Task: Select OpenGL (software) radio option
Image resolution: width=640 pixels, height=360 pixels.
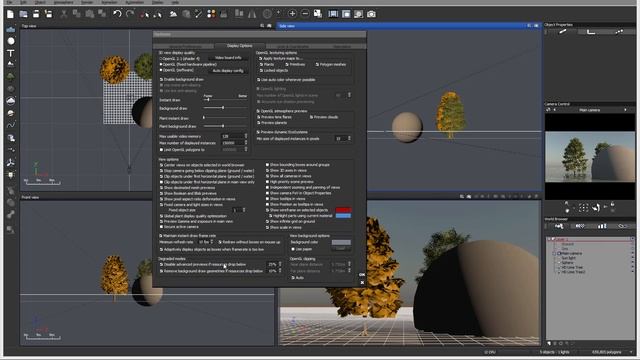Action: pyautogui.click(x=161, y=70)
